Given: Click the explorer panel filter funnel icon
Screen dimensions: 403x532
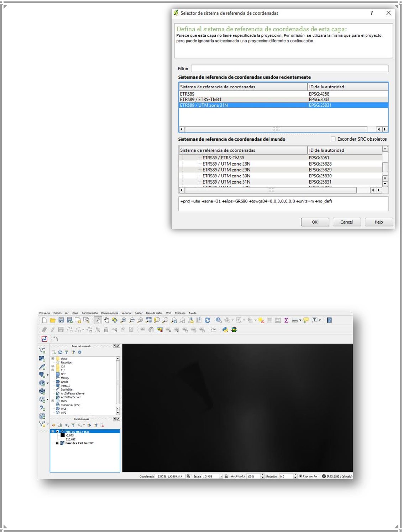Looking at the screenshot, I should 67,352.
